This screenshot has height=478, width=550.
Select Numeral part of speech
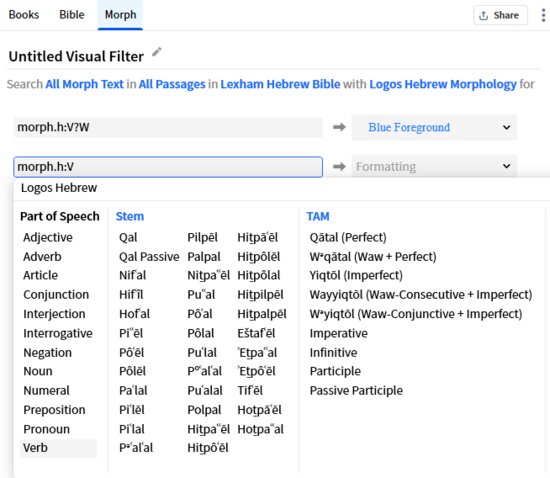tap(46, 390)
